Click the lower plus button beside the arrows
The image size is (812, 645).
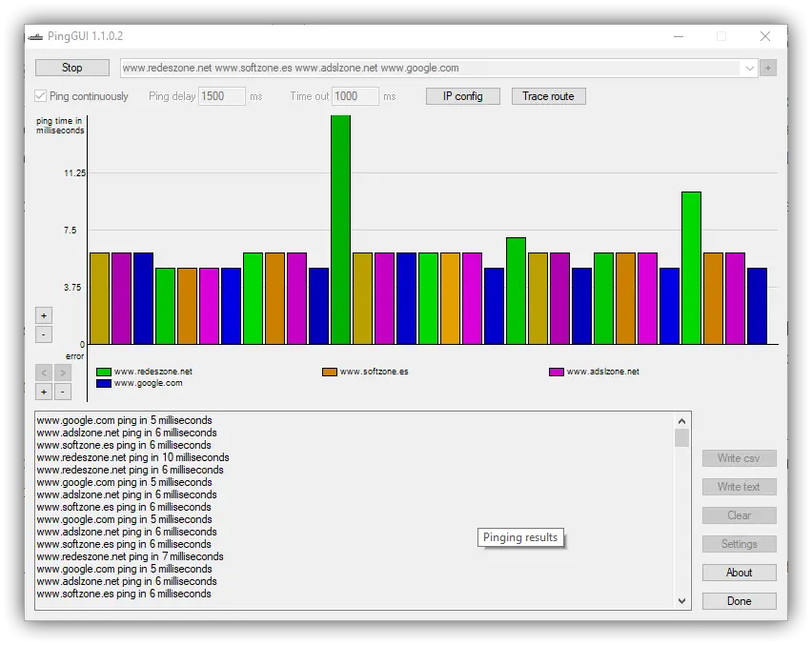[x=43, y=391]
